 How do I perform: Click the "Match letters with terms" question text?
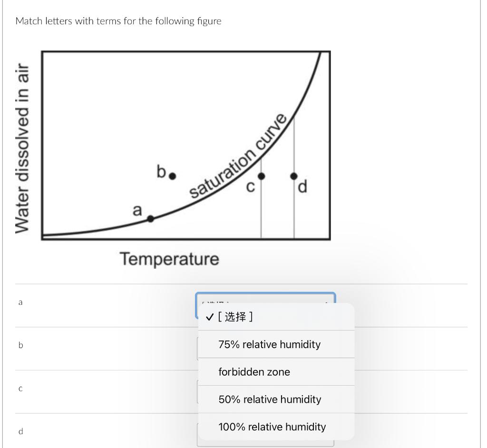[x=118, y=21]
